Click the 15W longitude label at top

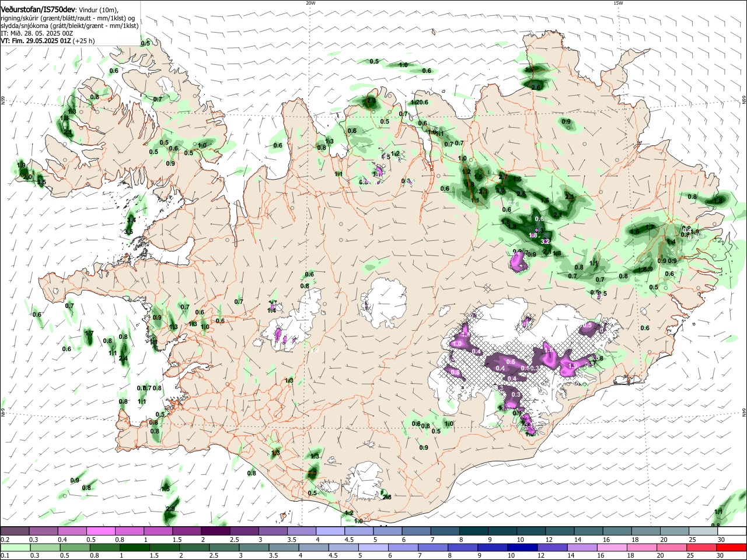coord(618,3)
